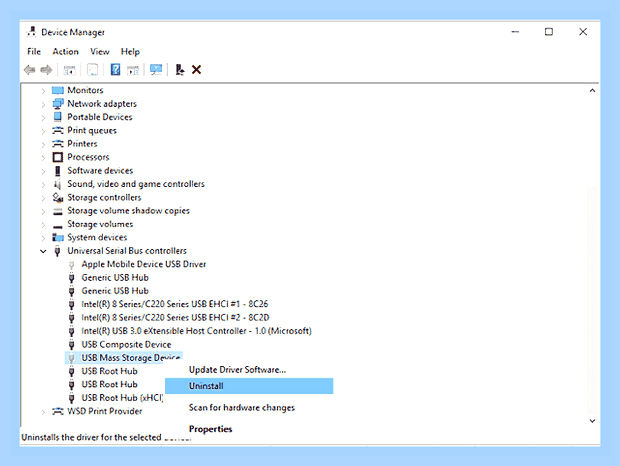The height and width of the screenshot is (466, 620).
Task: Click icon beside Apple Mobile Device USB Driver
Action: pyautogui.click(x=72, y=264)
